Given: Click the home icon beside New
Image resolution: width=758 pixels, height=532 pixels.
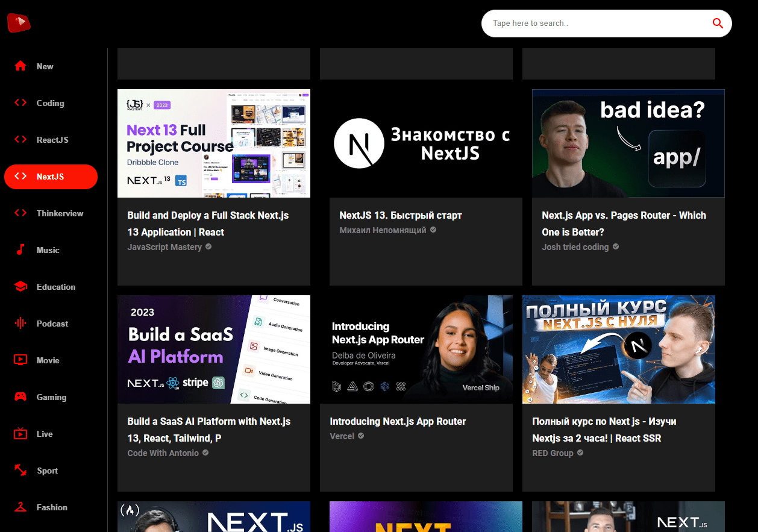Looking at the screenshot, I should [20, 66].
